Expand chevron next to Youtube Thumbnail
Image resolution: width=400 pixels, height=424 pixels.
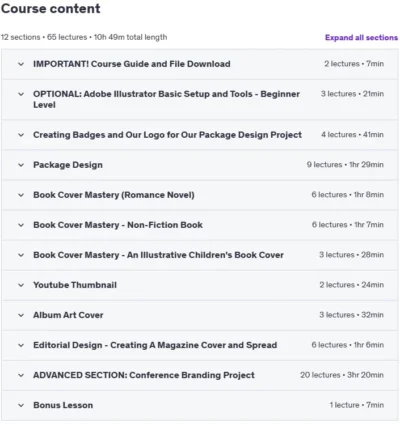[21, 285]
